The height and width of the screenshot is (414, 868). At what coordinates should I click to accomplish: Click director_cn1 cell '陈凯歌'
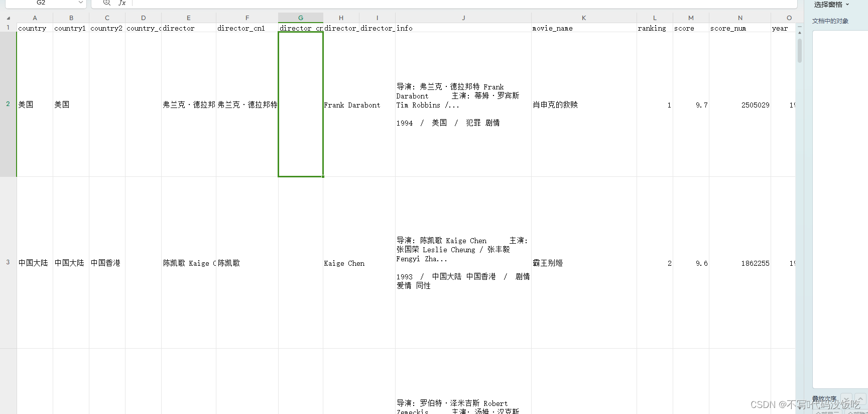(247, 263)
